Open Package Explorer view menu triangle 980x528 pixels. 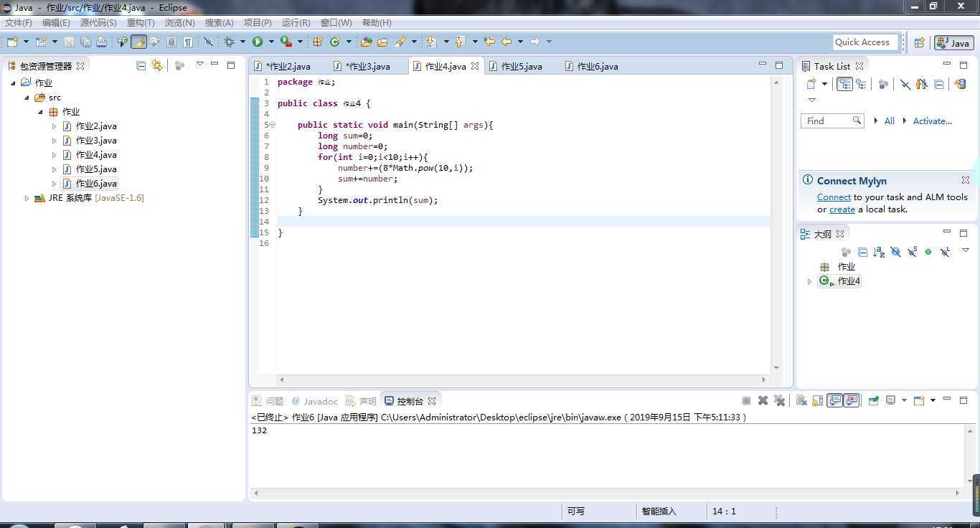pos(199,65)
